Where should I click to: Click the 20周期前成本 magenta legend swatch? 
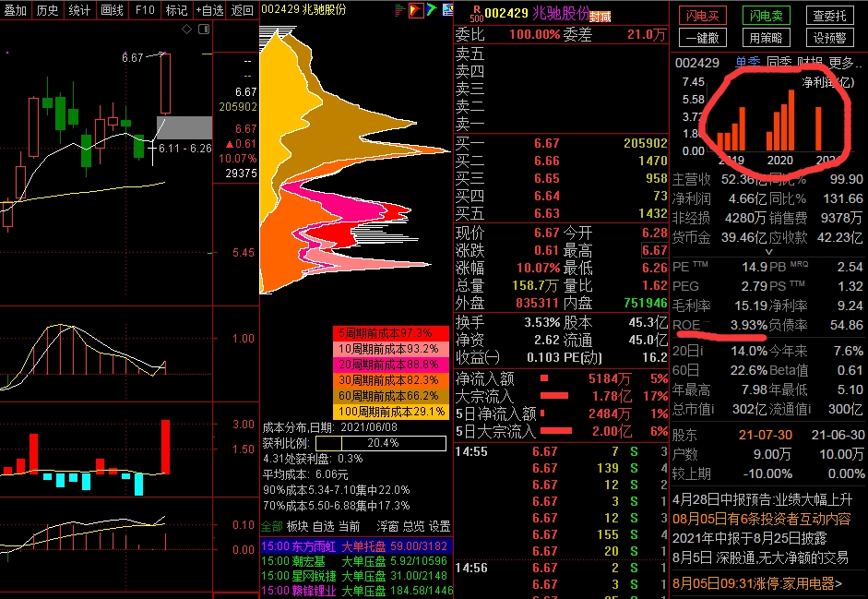point(391,365)
